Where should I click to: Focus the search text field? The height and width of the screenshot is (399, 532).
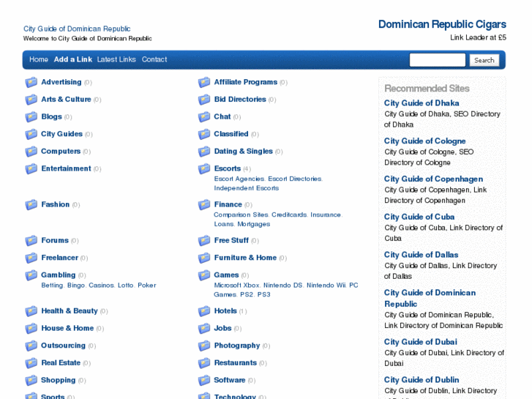tap(438, 60)
